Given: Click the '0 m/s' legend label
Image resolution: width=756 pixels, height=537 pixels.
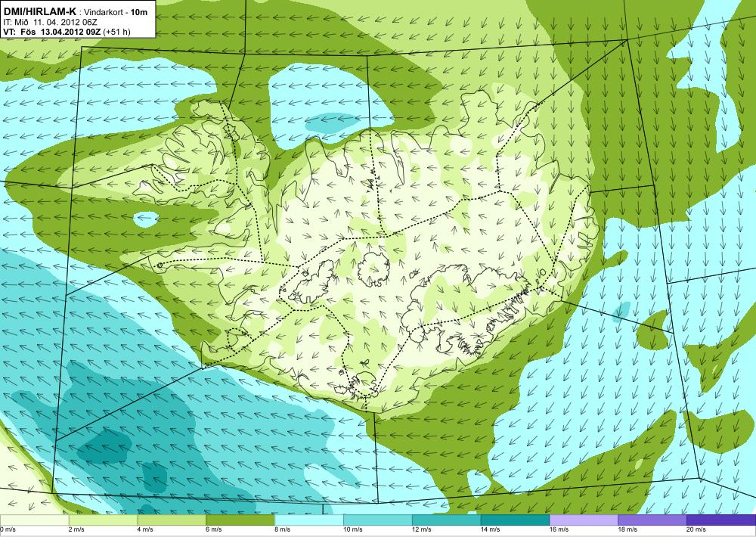Looking at the screenshot, I should 8,529.
